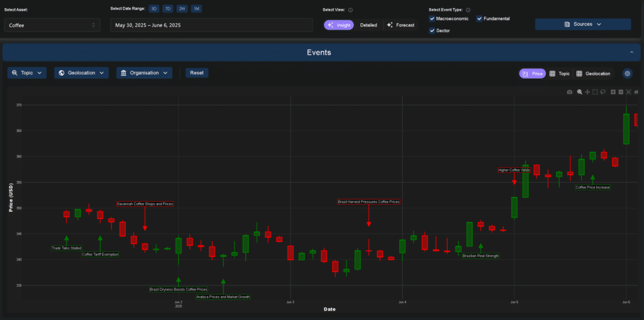Click the Coffee Tariff Exemption event label
The height and width of the screenshot is (320, 644).
tap(100, 254)
